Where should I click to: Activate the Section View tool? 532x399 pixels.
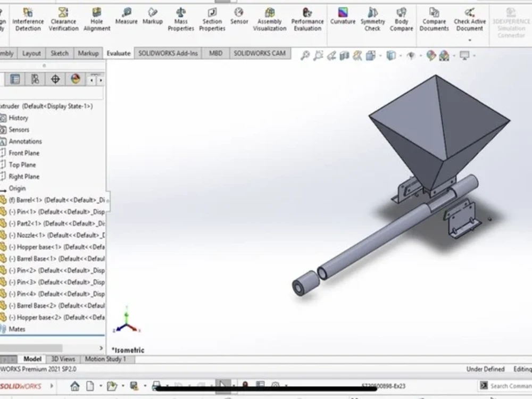[344, 54]
